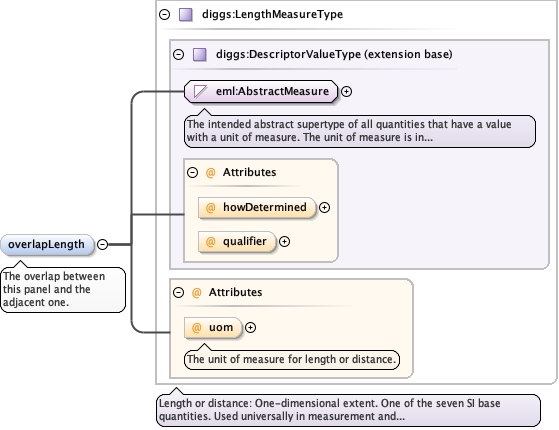559x430 pixels.
Task: Collapse the overlapLength element tree
Action: [x=102, y=245]
